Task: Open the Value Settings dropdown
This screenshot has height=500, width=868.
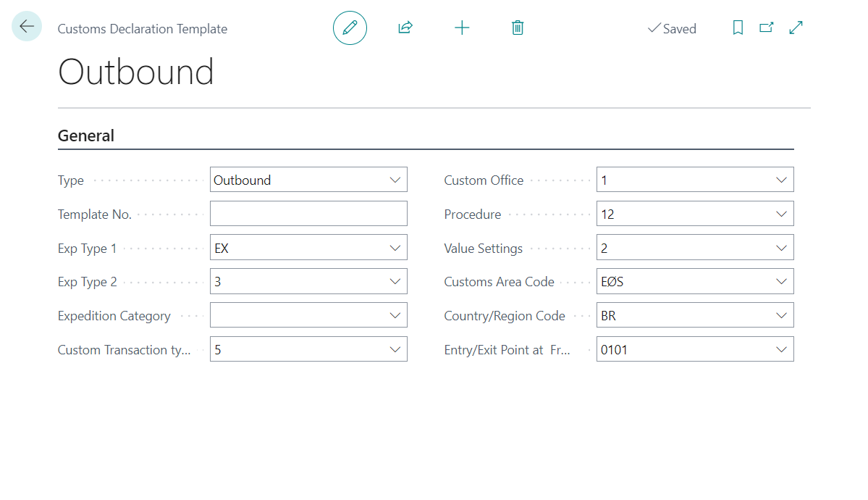Action: (x=781, y=248)
